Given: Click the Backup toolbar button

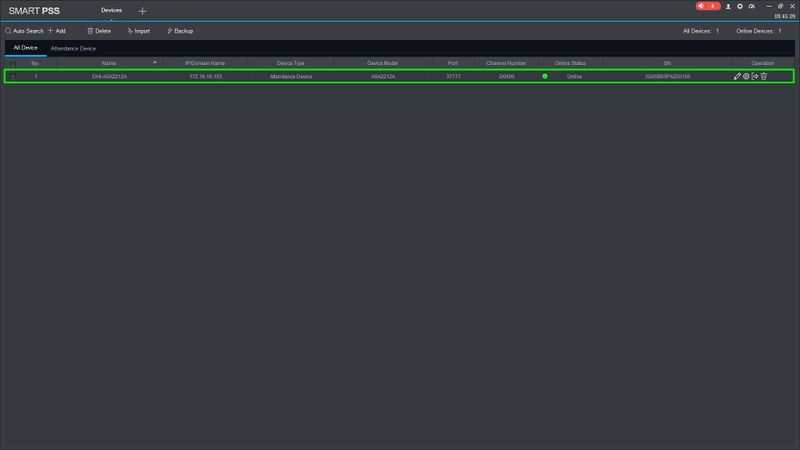Looking at the screenshot, I should tap(180, 31).
